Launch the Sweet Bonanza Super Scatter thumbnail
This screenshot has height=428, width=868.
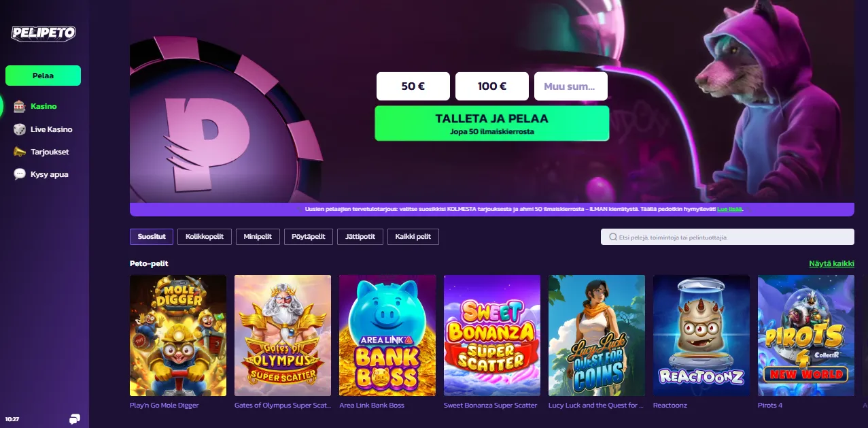coord(492,335)
